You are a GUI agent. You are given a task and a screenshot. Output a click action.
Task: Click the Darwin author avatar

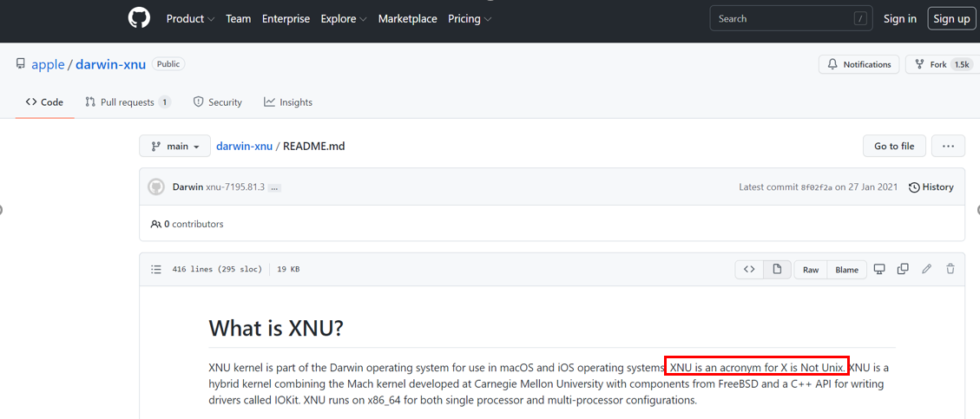pos(156,187)
